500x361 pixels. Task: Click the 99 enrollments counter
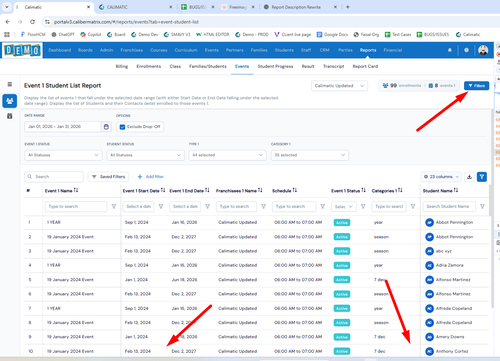(401, 86)
